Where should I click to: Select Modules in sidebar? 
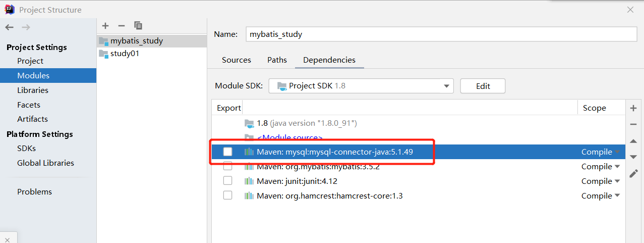click(x=48, y=76)
